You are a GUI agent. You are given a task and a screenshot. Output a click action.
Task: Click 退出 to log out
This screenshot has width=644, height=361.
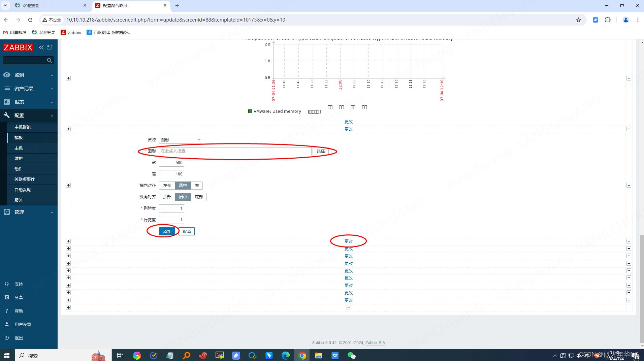19,338
